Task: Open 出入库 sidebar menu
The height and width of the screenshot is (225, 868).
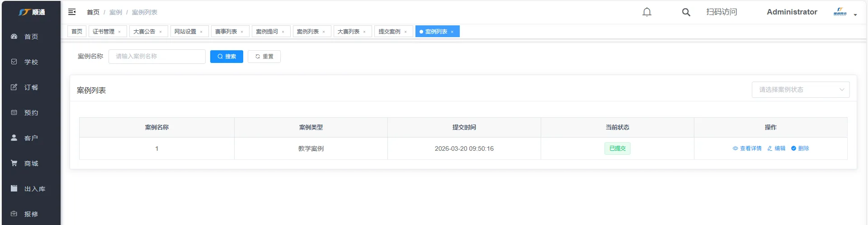Action: [x=34, y=189]
